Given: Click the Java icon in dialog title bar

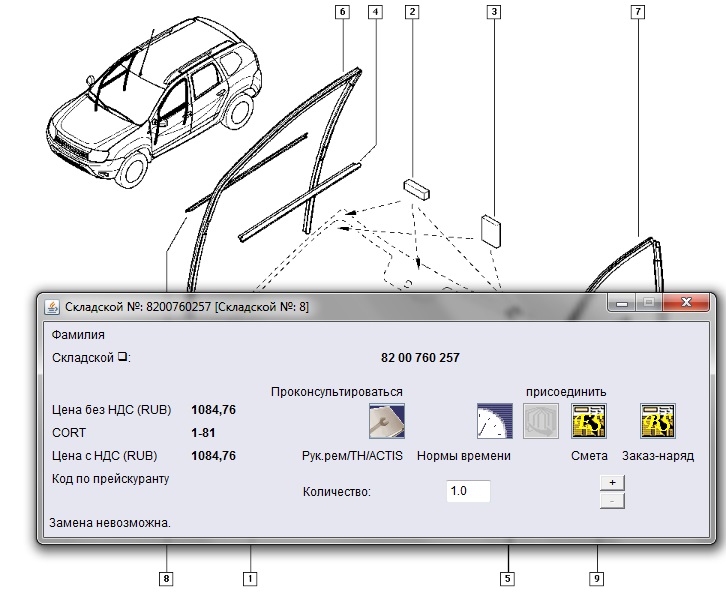Looking at the screenshot, I should pos(51,306).
